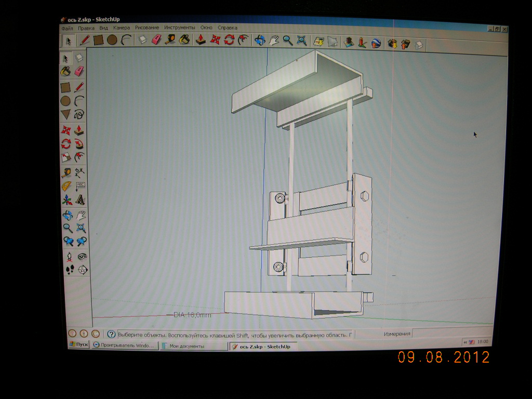
Task: Select the Offset tool in top toolbar
Action: (243, 40)
